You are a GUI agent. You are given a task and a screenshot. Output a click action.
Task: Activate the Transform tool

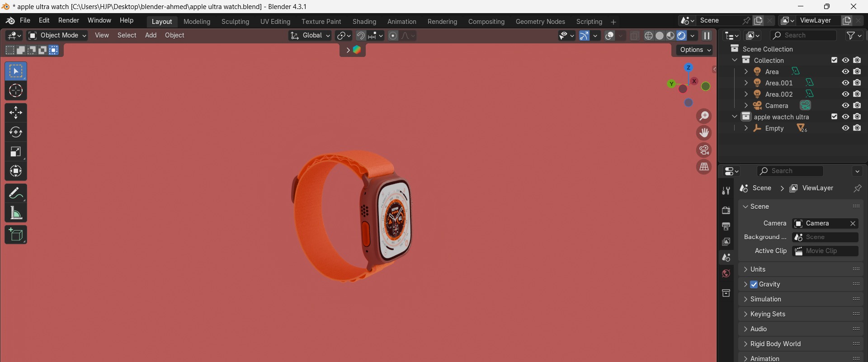click(x=16, y=171)
